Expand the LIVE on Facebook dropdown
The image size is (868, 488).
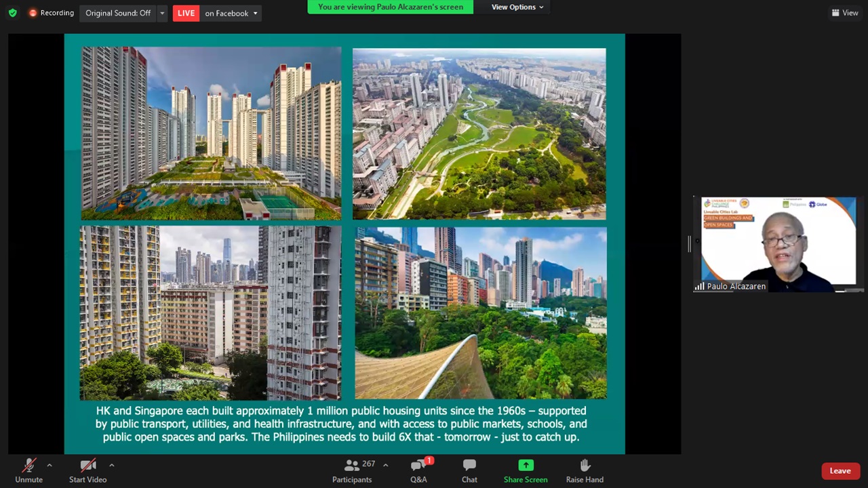(x=255, y=13)
